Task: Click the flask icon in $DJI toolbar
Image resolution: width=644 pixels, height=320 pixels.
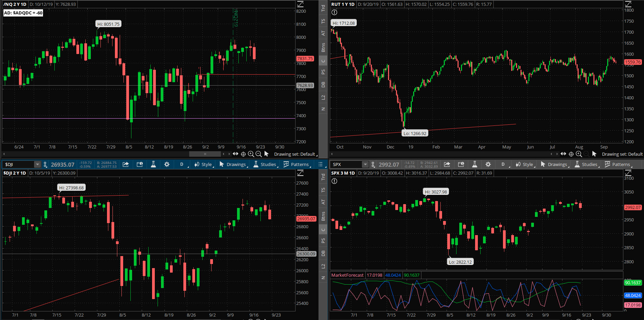Action: click(x=153, y=164)
